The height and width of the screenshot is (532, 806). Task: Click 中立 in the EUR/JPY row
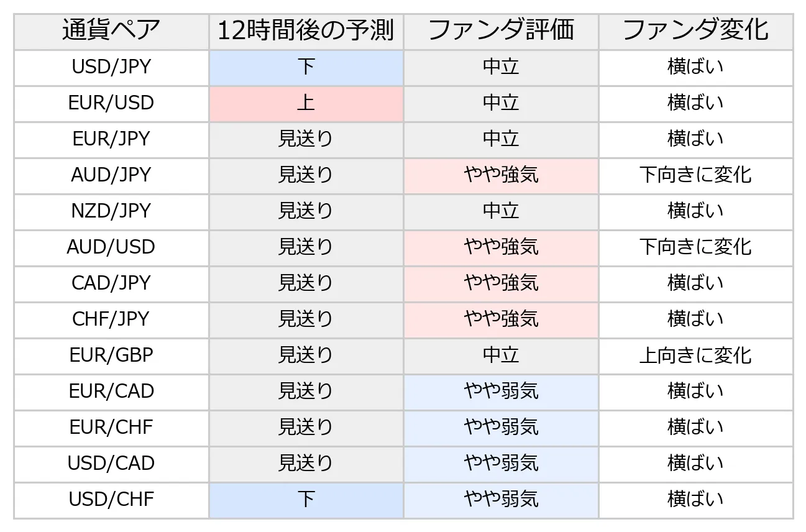(501, 139)
